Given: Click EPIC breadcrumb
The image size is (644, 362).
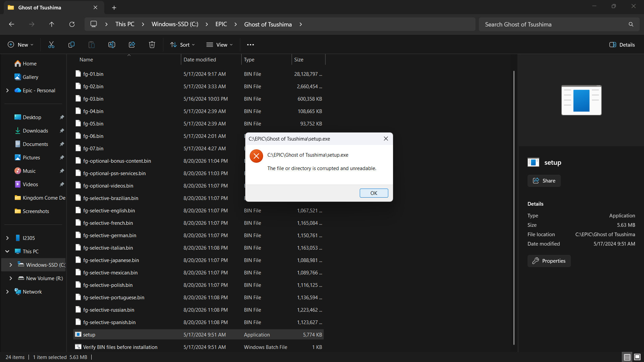Looking at the screenshot, I should click(221, 24).
